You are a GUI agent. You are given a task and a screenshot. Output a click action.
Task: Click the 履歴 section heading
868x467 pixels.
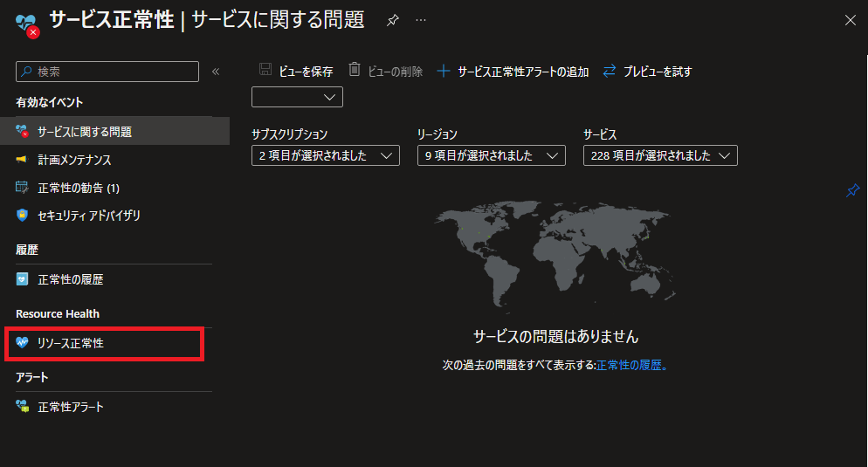coord(27,251)
